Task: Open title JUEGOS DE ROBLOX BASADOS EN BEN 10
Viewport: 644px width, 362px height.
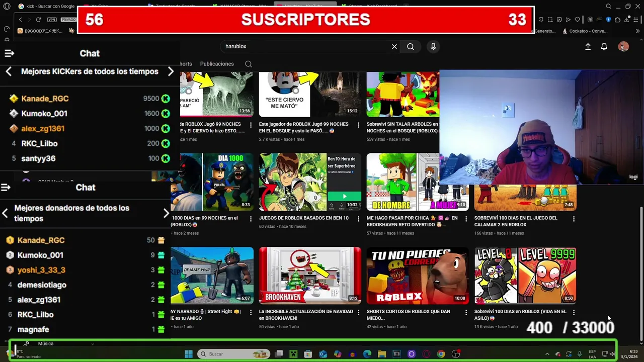Action: [304, 218]
